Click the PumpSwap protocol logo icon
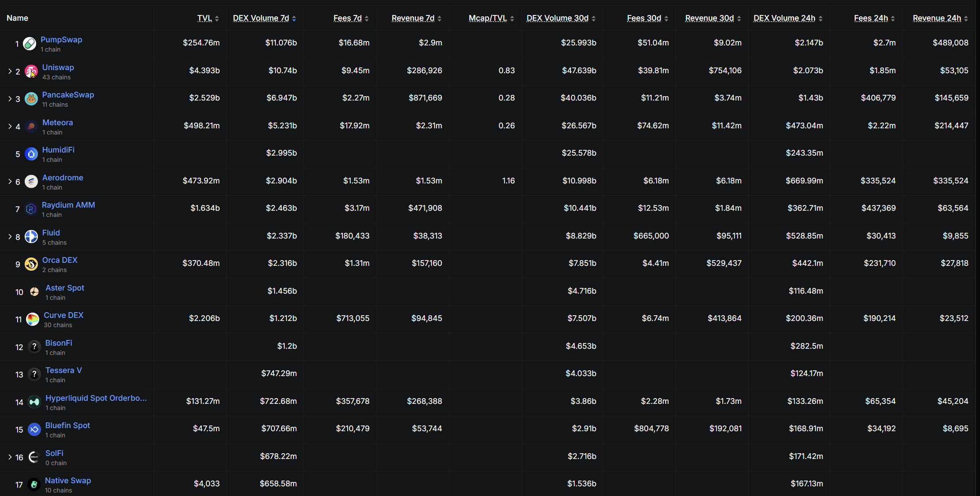The height and width of the screenshot is (496, 980). click(x=30, y=44)
